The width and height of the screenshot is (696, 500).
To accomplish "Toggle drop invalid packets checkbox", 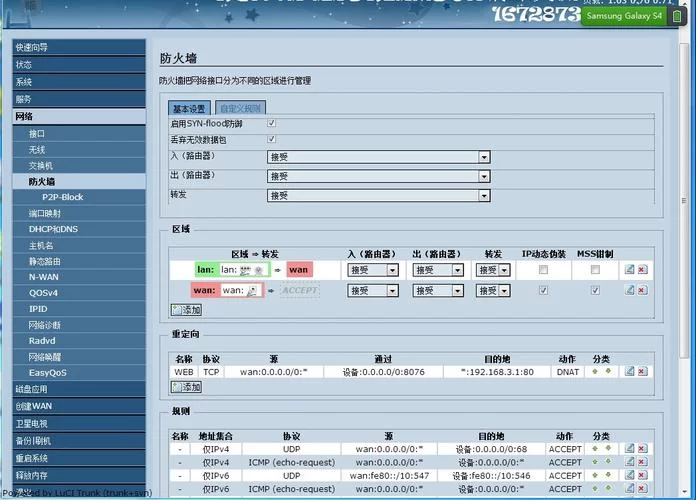I will click(271, 139).
